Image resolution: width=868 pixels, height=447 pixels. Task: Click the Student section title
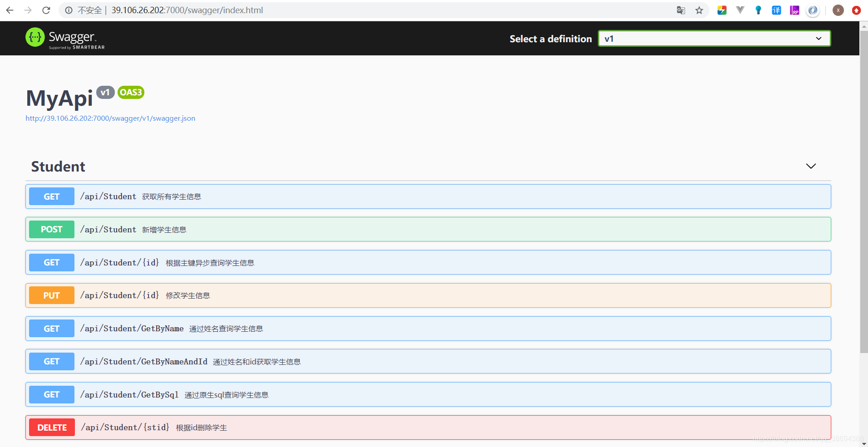[58, 167]
